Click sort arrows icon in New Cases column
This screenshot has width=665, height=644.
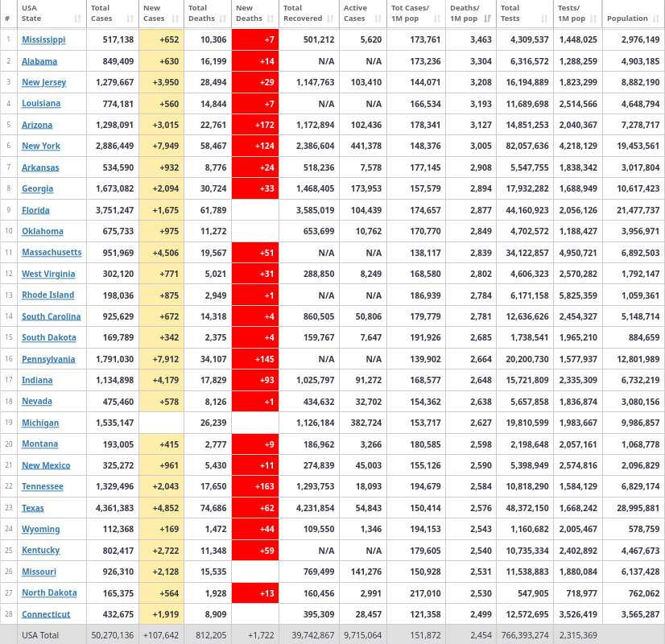coord(177,19)
